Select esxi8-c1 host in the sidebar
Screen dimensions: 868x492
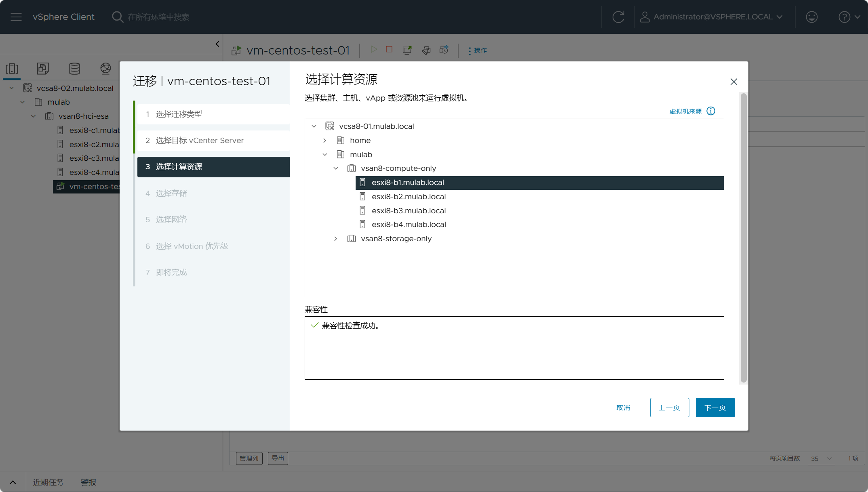coord(94,130)
